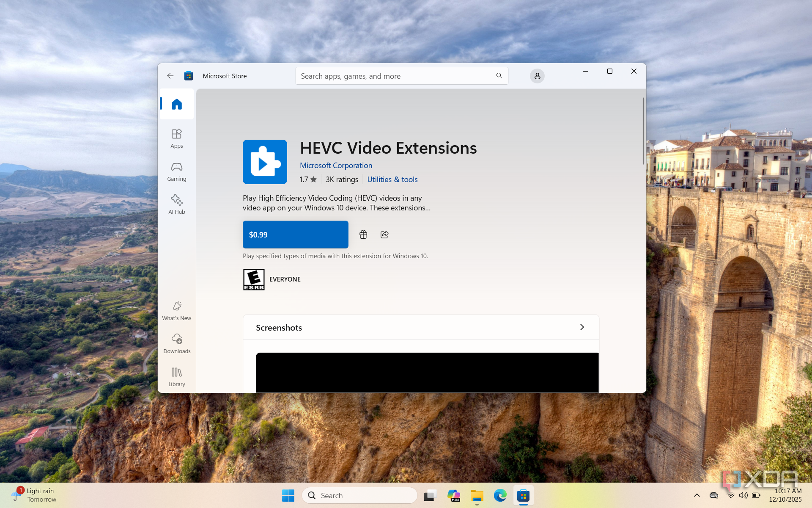The height and width of the screenshot is (508, 812).
Task: Open the Home tab in the sidebar
Action: 177,104
